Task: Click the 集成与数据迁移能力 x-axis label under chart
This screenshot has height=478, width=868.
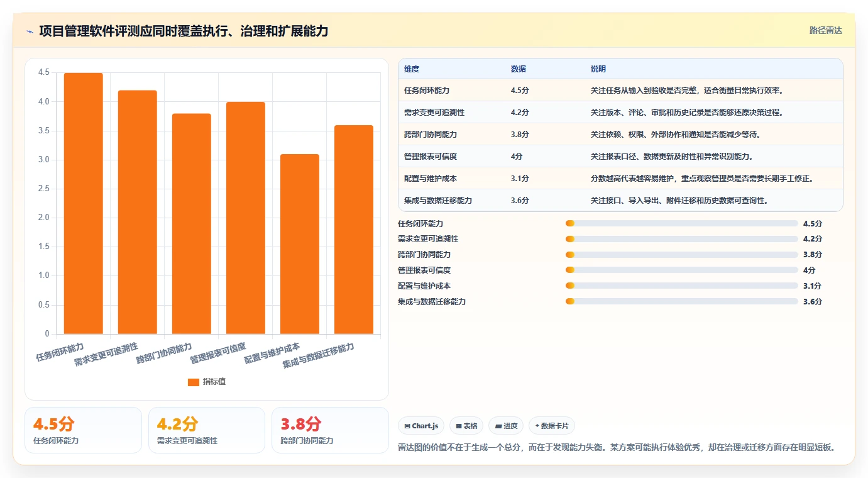Action: coord(319,355)
